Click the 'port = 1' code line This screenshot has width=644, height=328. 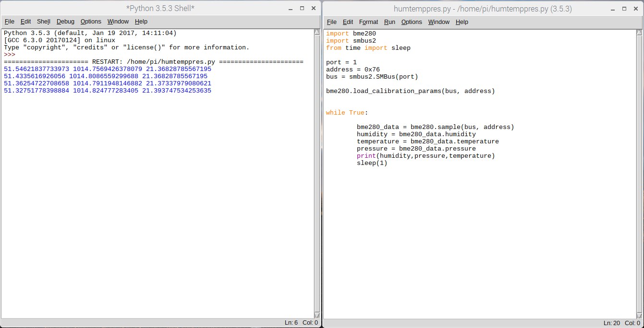(x=341, y=62)
